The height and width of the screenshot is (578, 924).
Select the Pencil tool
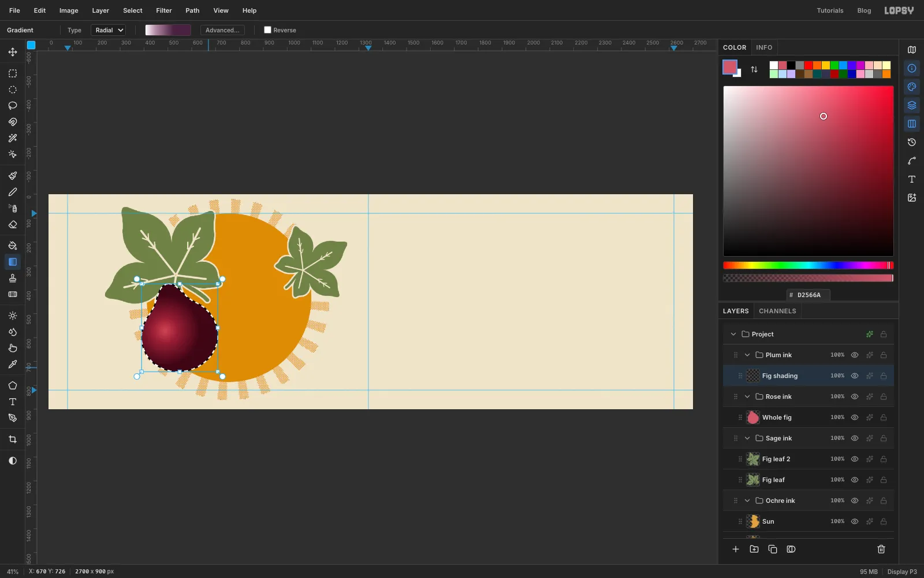click(x=13, y=192)
